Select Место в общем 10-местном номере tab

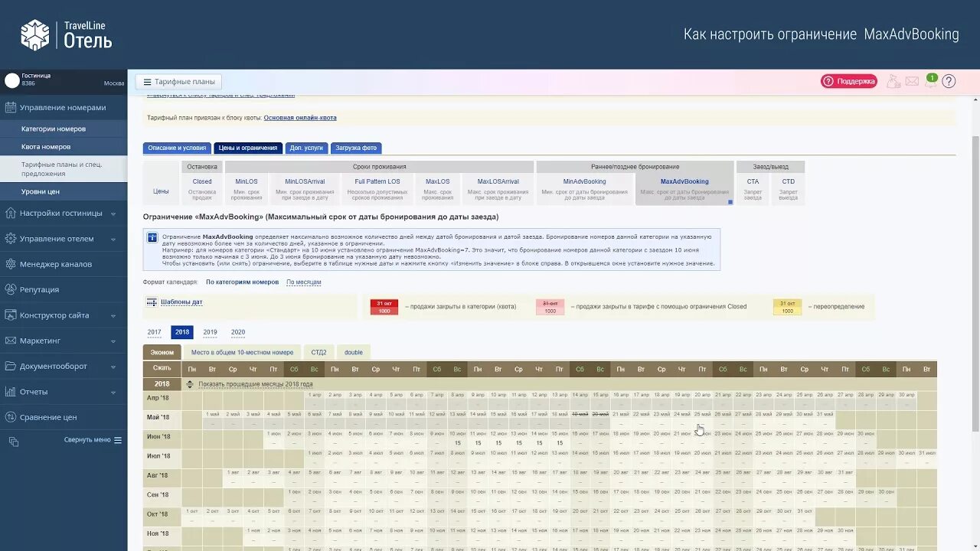(242, 353)
